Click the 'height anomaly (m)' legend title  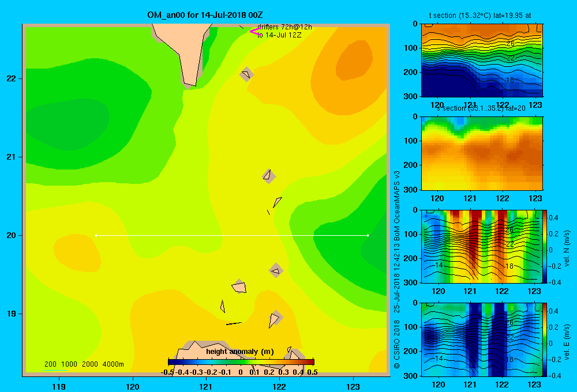click(240, 352)
